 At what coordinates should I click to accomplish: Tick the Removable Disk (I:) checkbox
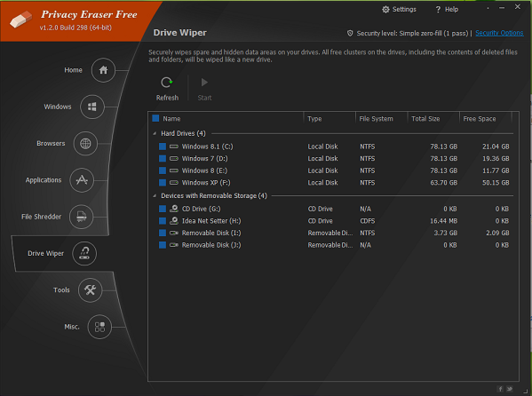(163, 233)
